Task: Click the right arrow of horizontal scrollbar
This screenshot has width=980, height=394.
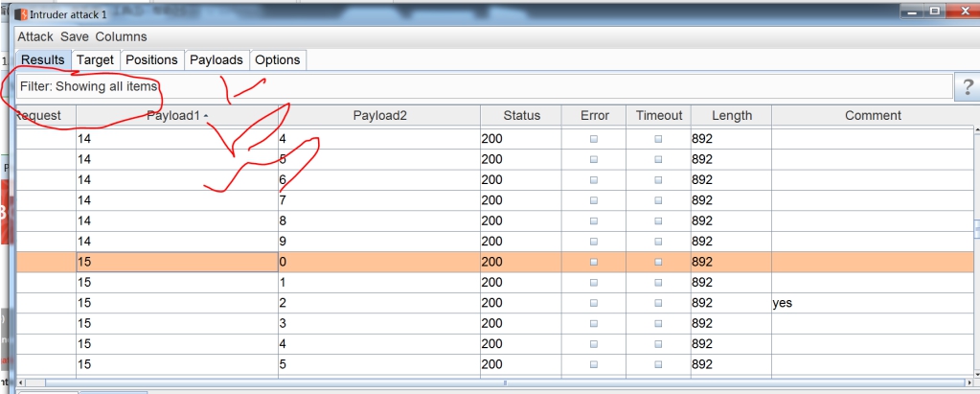Action: point(971,382)
